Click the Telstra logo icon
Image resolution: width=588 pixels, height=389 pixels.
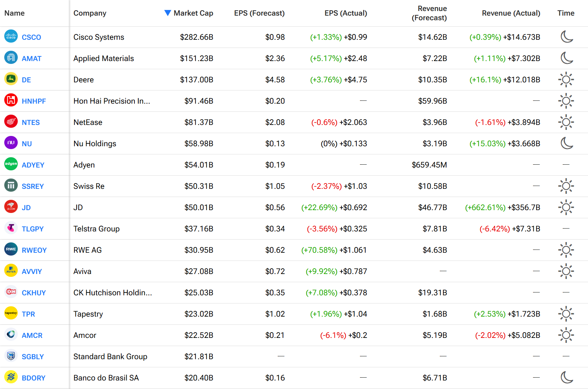pos(11,228)
